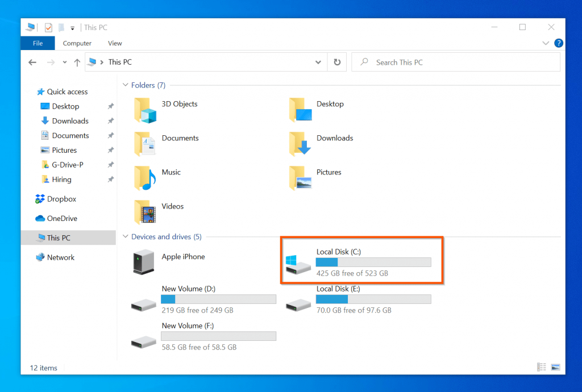Select the Local Disk (C:) drive icon
This screenshot has width=582, height=392.
pos(298,264)
